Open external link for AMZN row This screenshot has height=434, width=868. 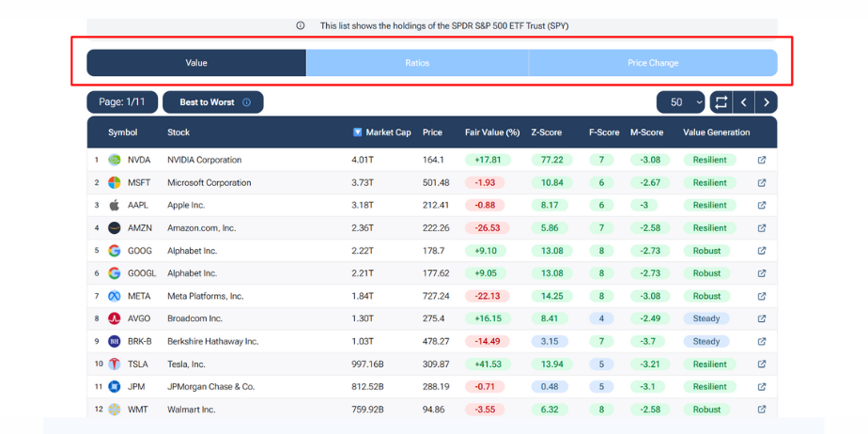[x=762, y=228]
